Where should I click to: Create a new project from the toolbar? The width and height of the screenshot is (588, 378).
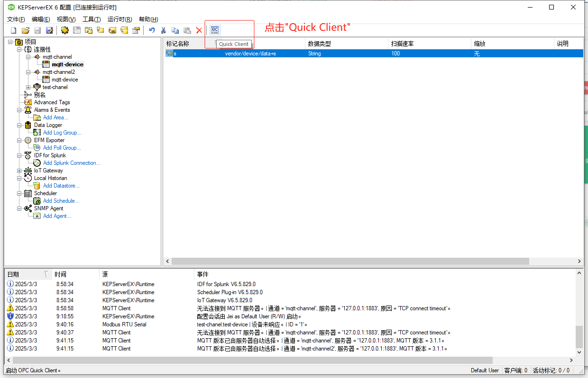click(x=13, y=30)
